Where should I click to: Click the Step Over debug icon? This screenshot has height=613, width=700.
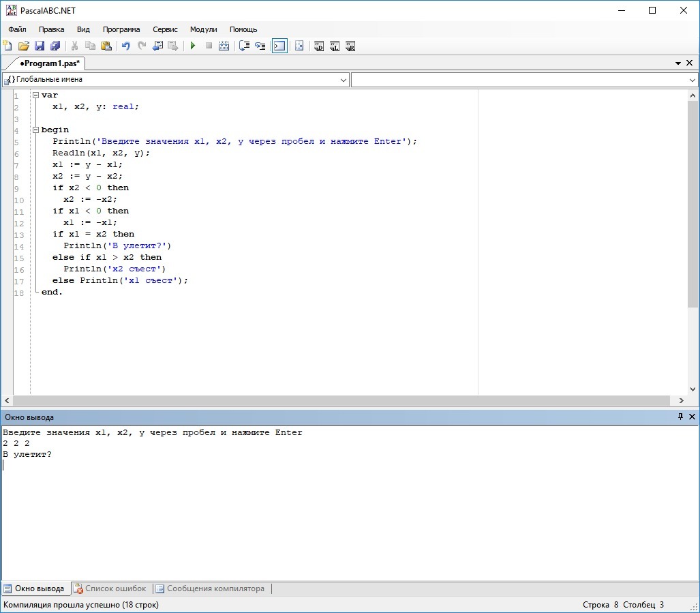pyautogui.click(x=244, y=46)
